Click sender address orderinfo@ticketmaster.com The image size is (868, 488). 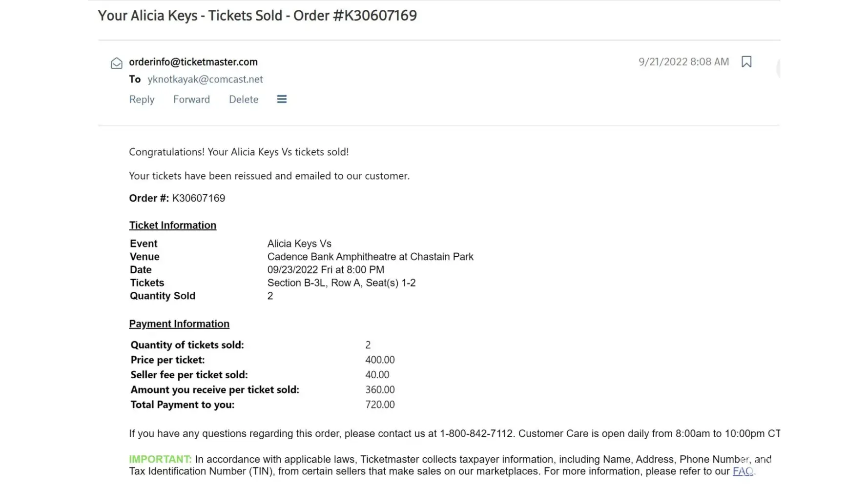point(193,62)
